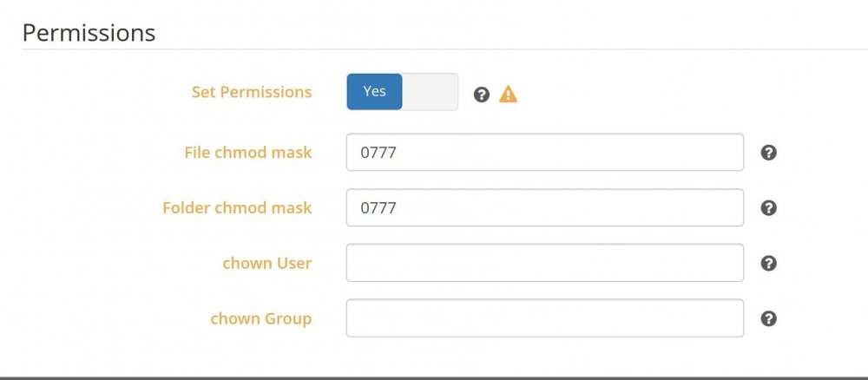
Task: Click the chown Group label
Action: coord(260,318)
